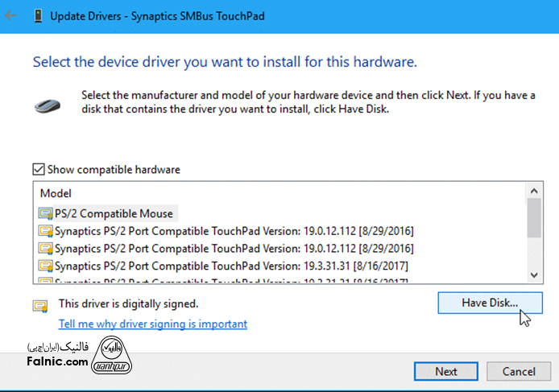Click the PS/2 Compatible Mouse driver icon
The height and width of the screenshot is (392, 559).
(x=45, y=213)
